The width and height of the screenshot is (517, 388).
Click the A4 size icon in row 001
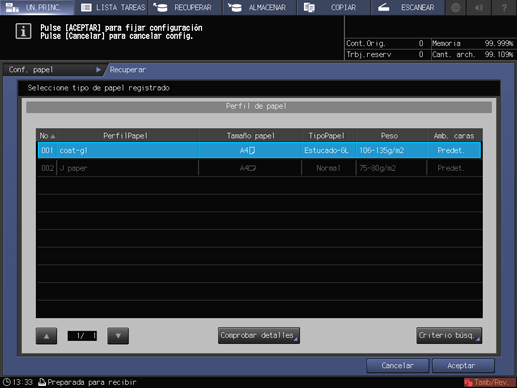[248, 150]
